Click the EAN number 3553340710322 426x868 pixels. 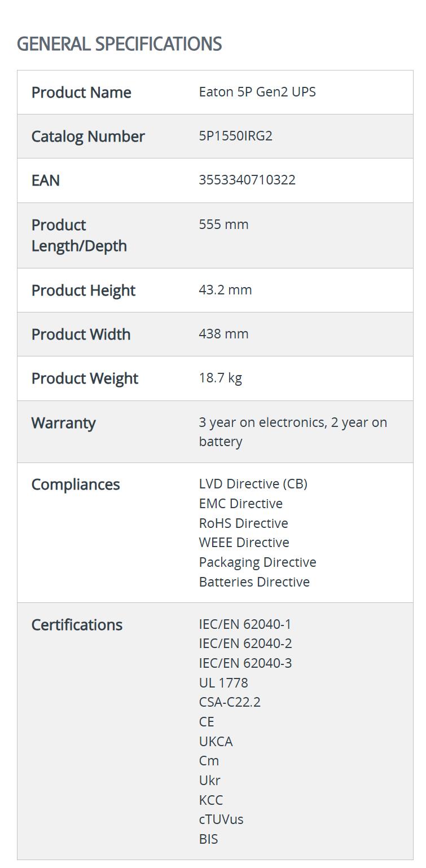coord(247,180)
